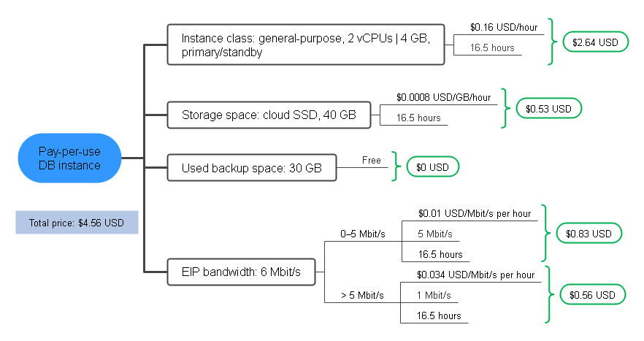Click the $0.0008 USD/GB/hour rate label
The width and height of the screenshot is (644, 341).
[444, 97]
